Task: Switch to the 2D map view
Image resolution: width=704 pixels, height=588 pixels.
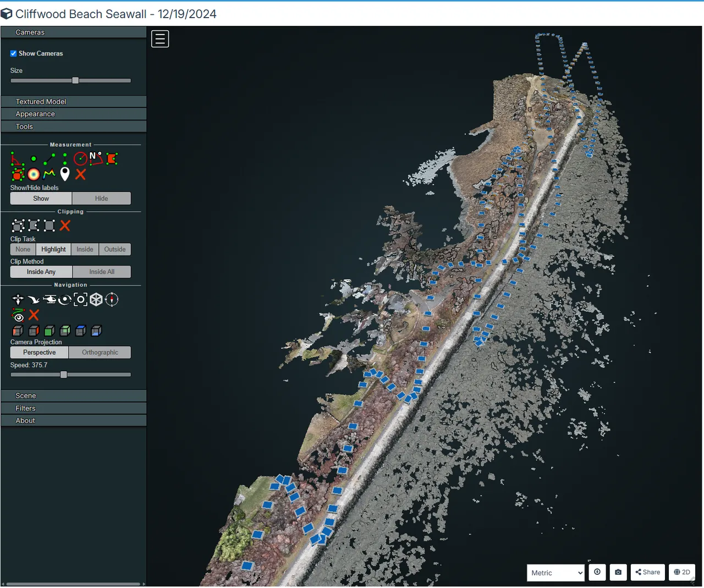Action: (x=682, y=572)
